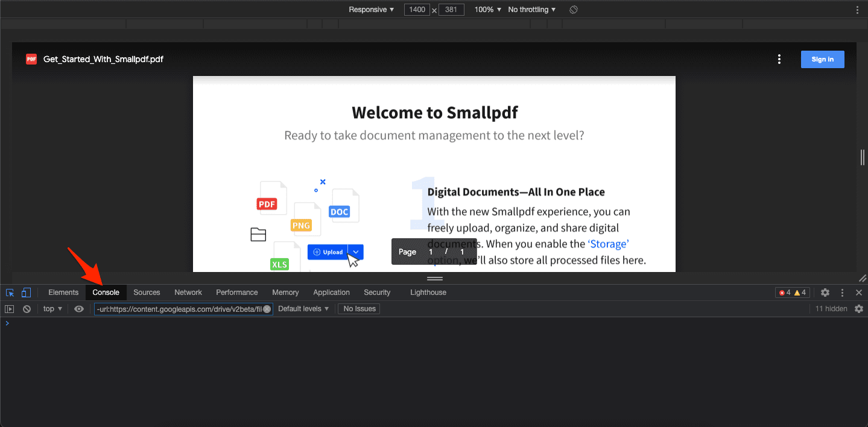Click the blue Sign in button

point(822,59)
